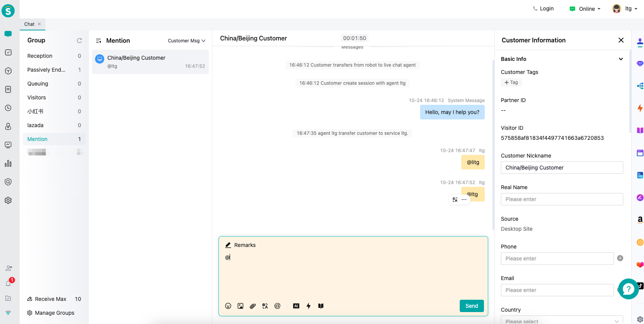The image size is (644, 324).
Task: Open the AI assistant tool in toolbar
Action: (296, 306)
